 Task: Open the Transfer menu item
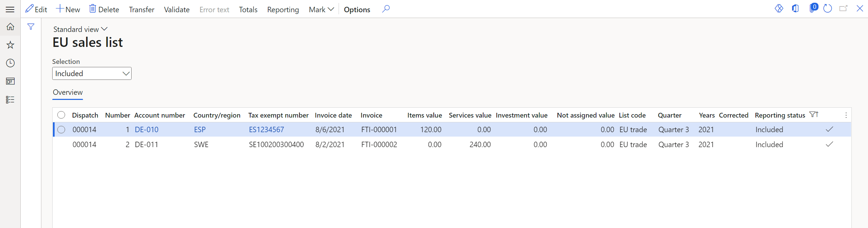click(x=141, y=10)
